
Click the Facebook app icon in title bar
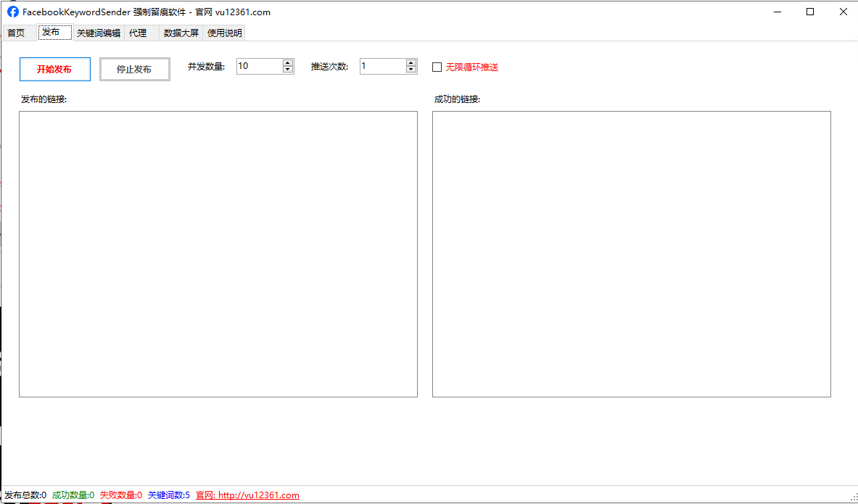point(13,12)
